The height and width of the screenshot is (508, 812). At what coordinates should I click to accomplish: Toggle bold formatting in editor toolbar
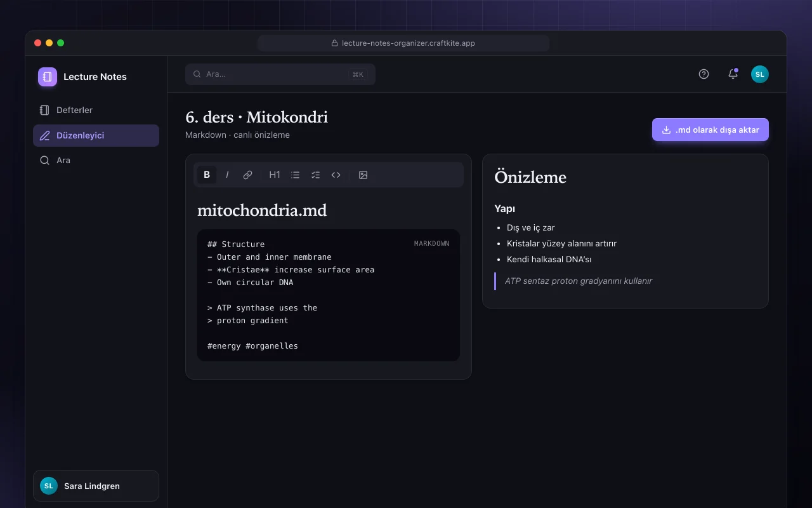[207, 175]
